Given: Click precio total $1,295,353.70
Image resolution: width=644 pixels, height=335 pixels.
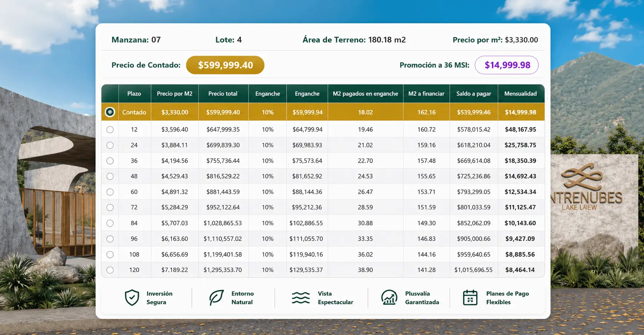Looking at the screenshot, I should (x=223, y=270).
